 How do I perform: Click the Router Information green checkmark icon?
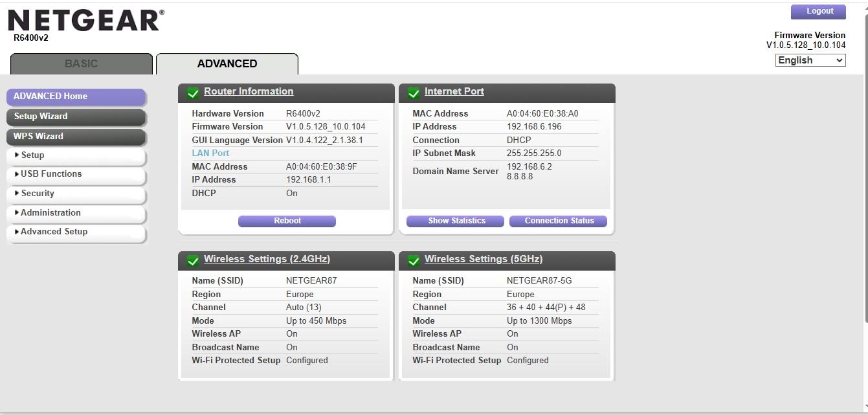pos(193,93)
